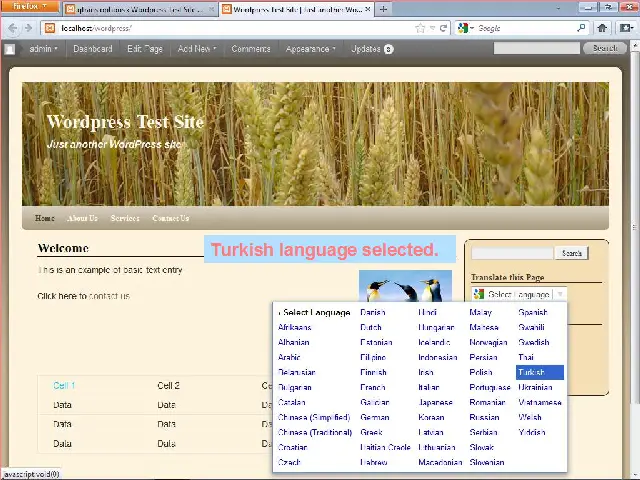
Task: Go to Home in site navigation
Action: coord(44,218)
